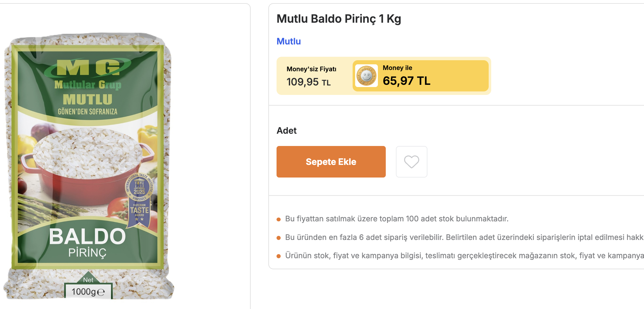Click the orange bullet before the order limit note
Viewport: 644px width, 309px height.
coord(278,238)
